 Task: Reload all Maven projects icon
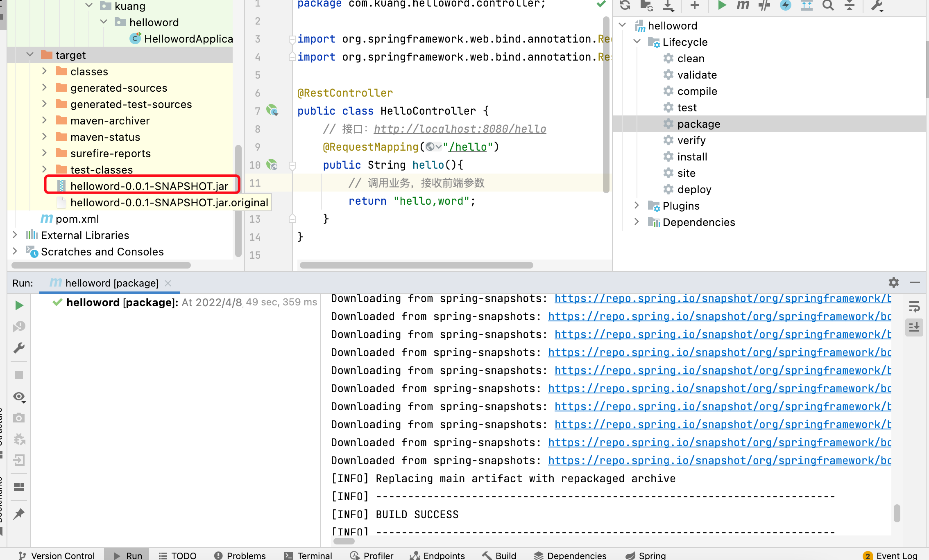(x=625, y=6)
